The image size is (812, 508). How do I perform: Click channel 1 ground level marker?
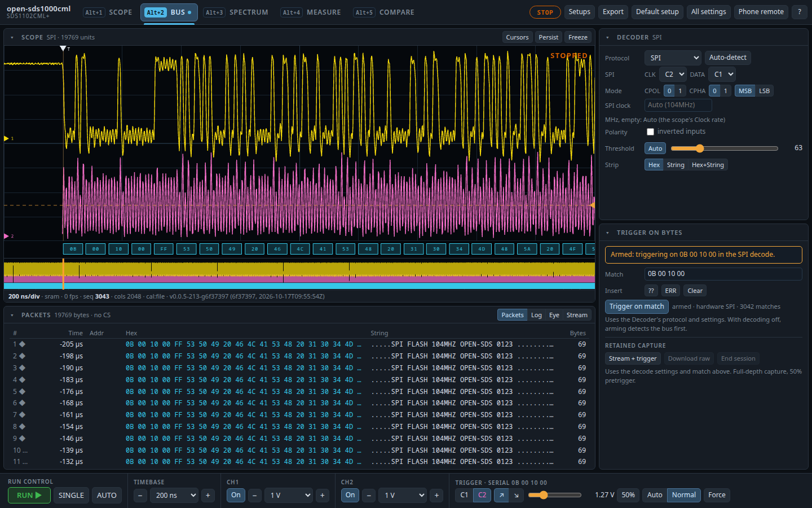click(x=7, y=138)
